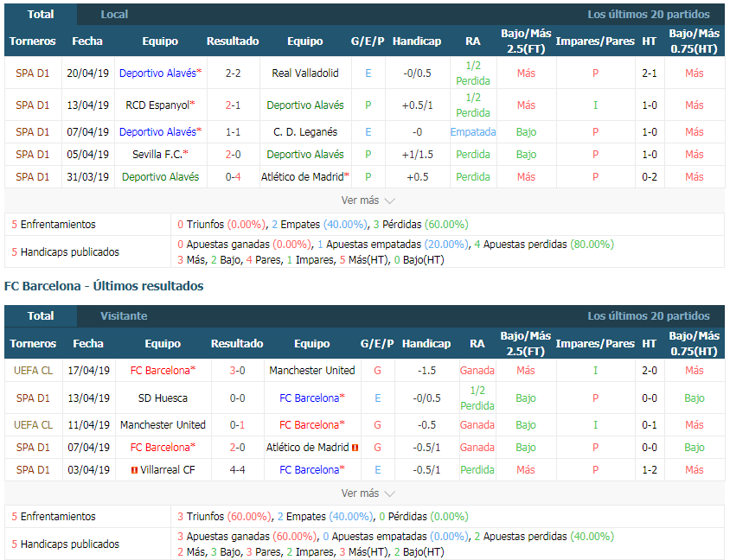Click Handicap column header in Alavés table

point(417,41)
